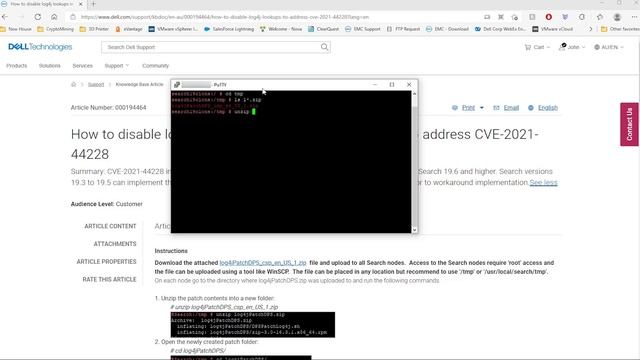The height and width of the screenshot is (360, 640).
Task: Jump to ATTACHMENTS section
Action: [x=115, y=244]
